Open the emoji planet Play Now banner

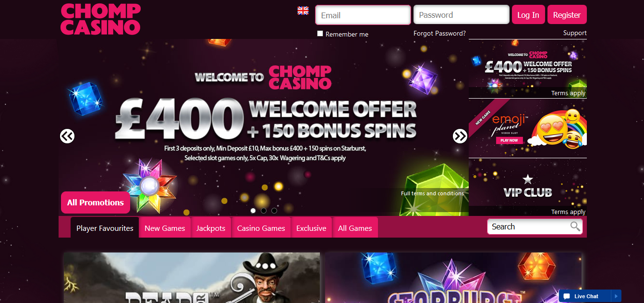[528, 128]
